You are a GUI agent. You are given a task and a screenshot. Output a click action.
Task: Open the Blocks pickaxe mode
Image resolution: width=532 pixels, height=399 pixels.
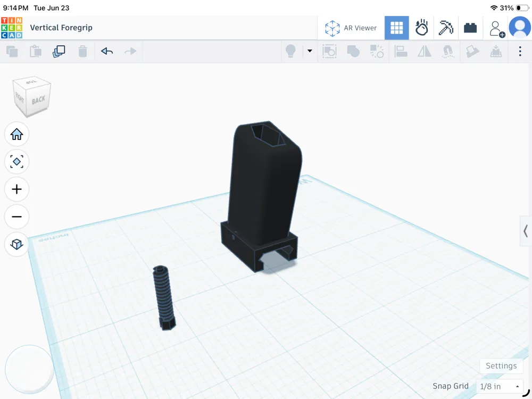[x=446, y=28]
